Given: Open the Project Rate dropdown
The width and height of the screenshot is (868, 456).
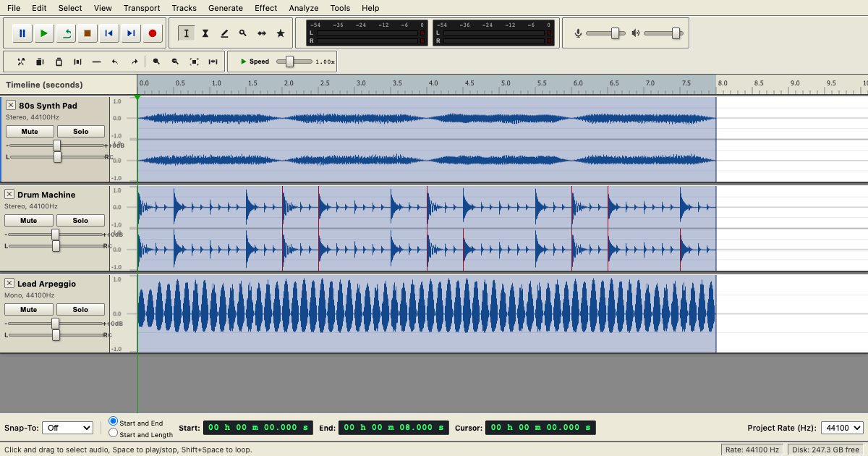Looking at the screenshot, I should click(842, 428).
